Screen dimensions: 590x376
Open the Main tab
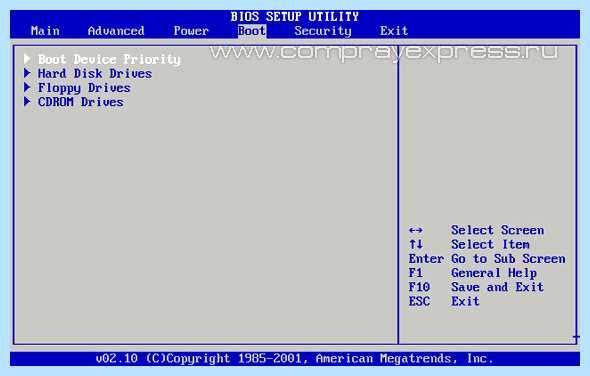(x=45, y=30)
